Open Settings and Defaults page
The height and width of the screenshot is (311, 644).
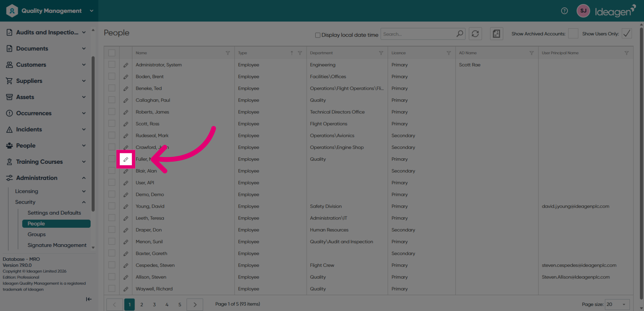click(x=54, y=213)
